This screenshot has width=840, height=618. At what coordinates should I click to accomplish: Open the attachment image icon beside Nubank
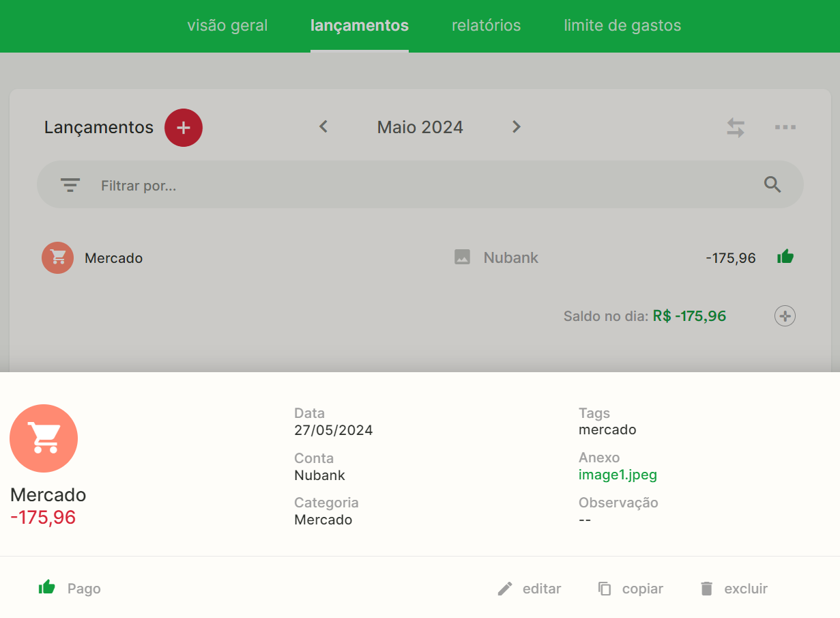[462, 257]
